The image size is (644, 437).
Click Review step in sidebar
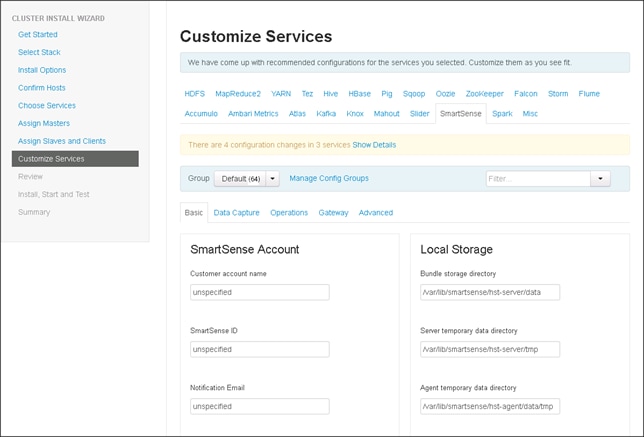tap(30, 177)
